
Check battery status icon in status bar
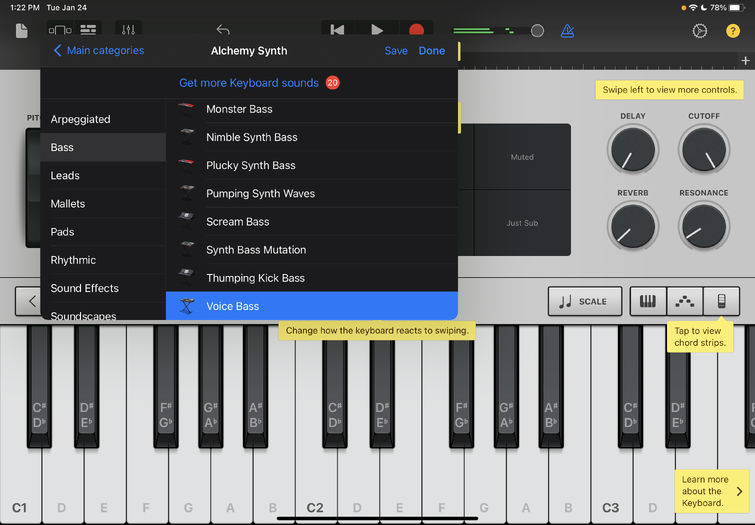point(737,8)
